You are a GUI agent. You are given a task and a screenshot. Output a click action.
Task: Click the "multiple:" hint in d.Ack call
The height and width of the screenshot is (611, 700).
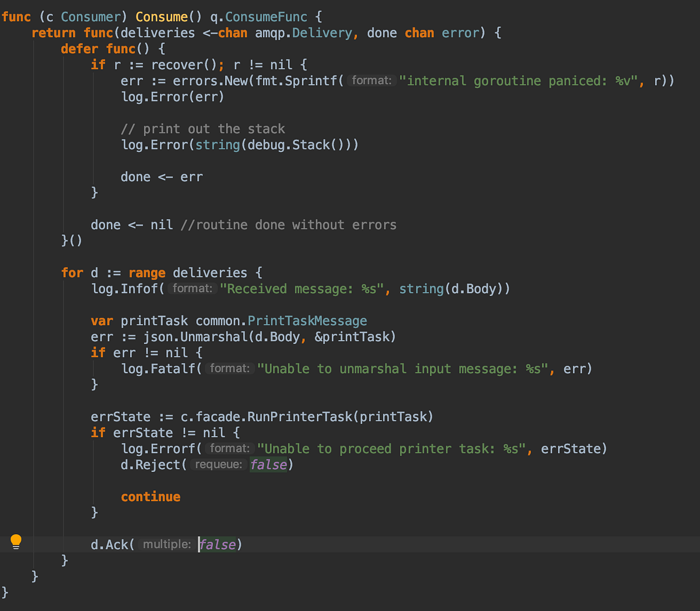tap(167, 544)
